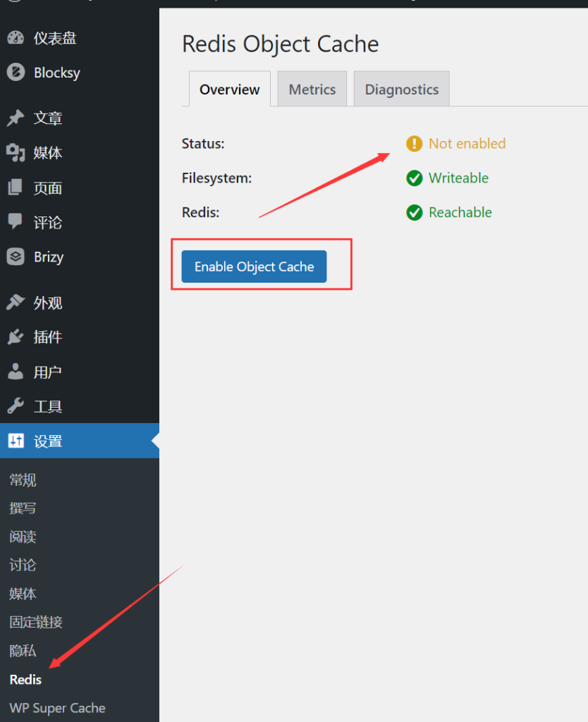
Task: Select the Overview tab
Action: click(x=229, y=90)
